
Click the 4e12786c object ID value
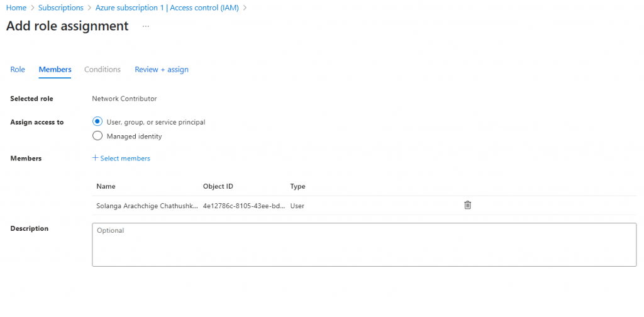coord(244,206)
